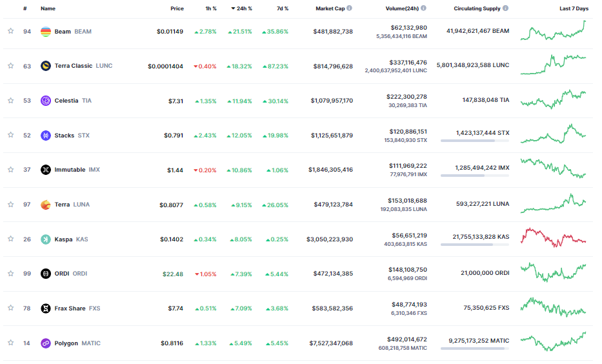Star Beam to add to watchlist
Image resolution: width=602 pixels, height=364 pixels.
click(10, 31)
